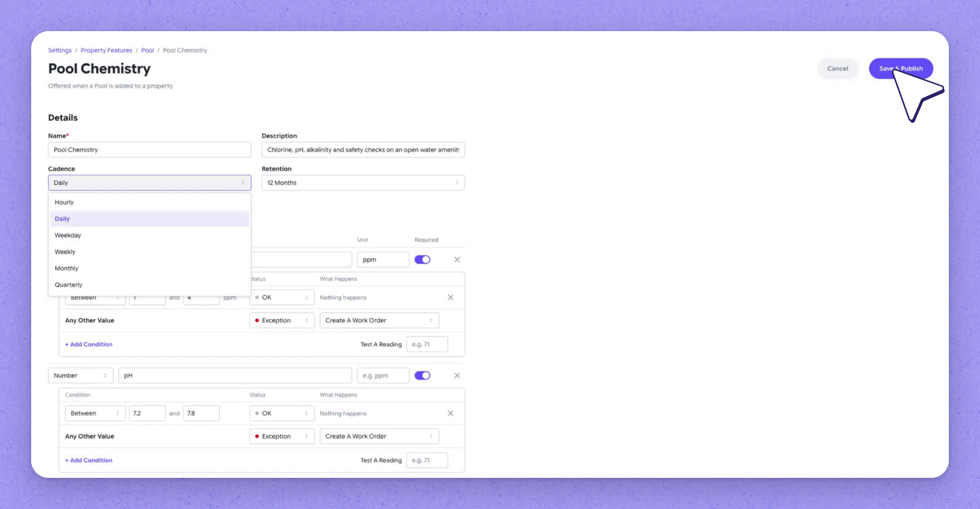Image resolution: width=980 pixels, height=509 pixels.
Task: Choose Weekday cadence option
Action: (x=149, y=235)
